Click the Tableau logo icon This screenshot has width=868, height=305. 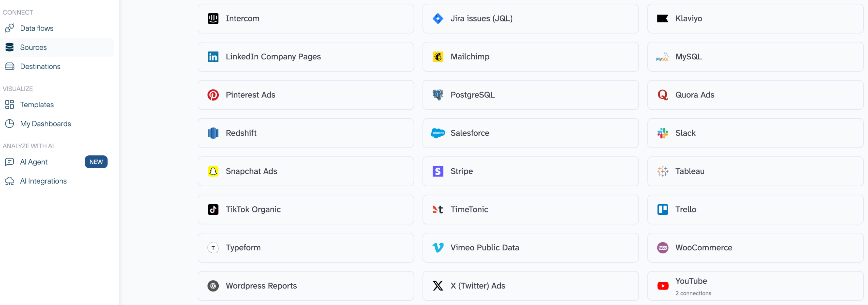click(x=663, y=171)
